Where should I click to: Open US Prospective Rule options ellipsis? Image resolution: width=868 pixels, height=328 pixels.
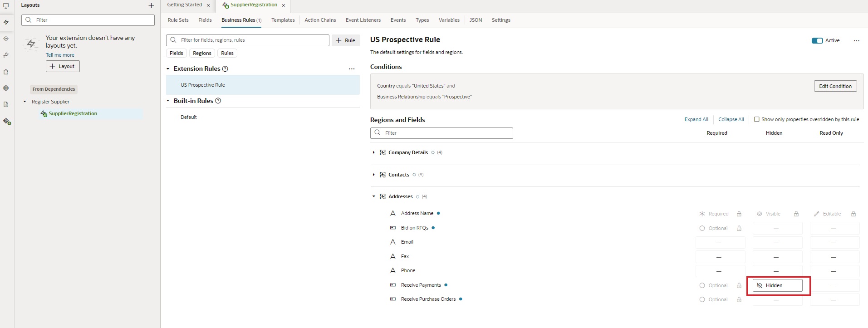coord(857,41)
